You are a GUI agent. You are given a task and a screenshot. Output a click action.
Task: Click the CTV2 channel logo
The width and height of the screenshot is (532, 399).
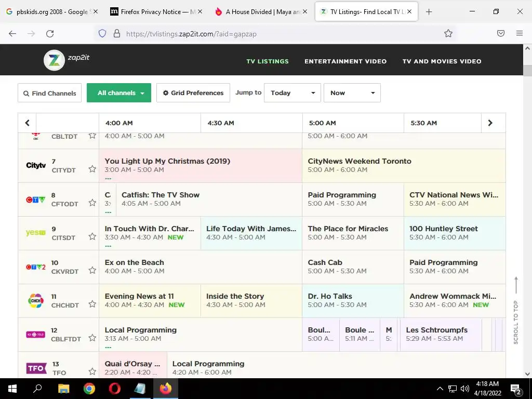(x=36, y=267)
